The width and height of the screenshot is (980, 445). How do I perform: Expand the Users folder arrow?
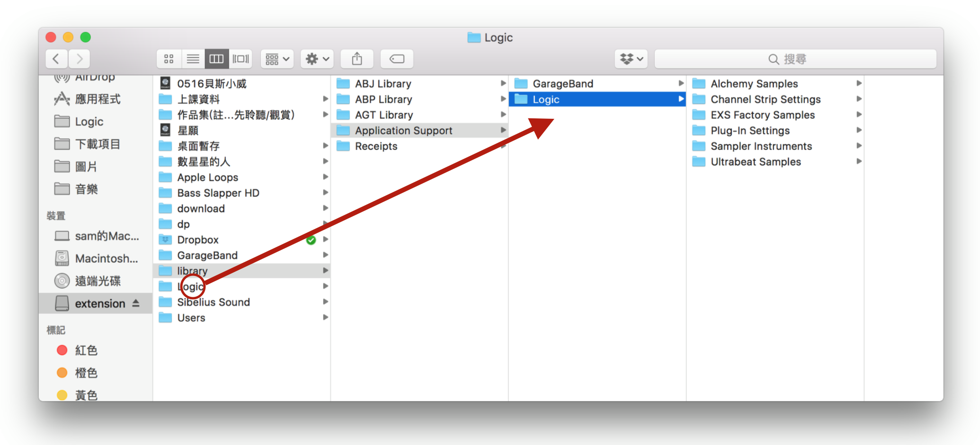pos(325,317)
